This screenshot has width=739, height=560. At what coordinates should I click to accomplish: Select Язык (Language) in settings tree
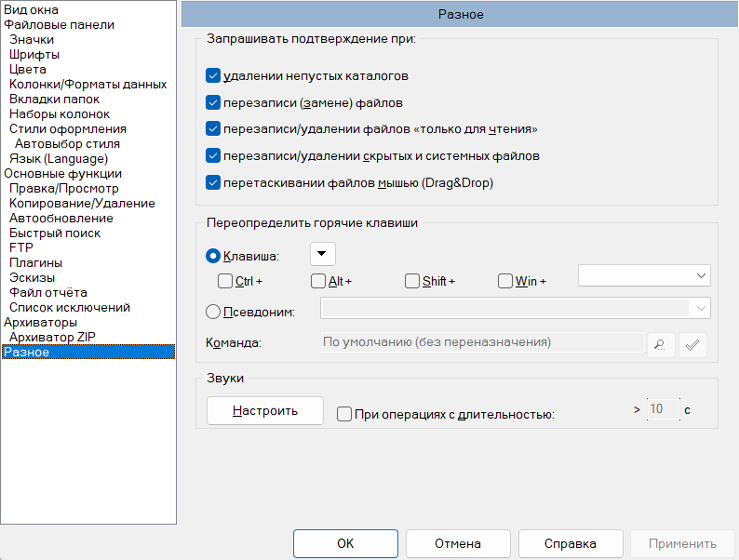pyautogui.click(x=59, y=159)
